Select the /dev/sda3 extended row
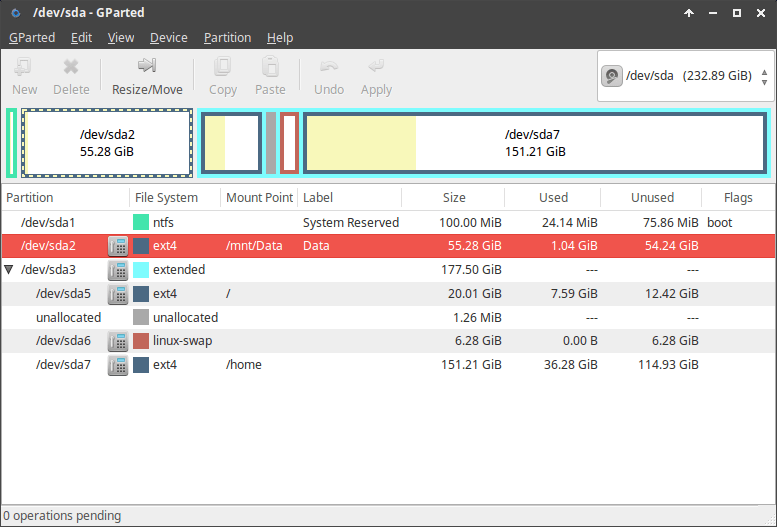The width and height of the screenshot is (777, 527). click(x=388, y=270)
